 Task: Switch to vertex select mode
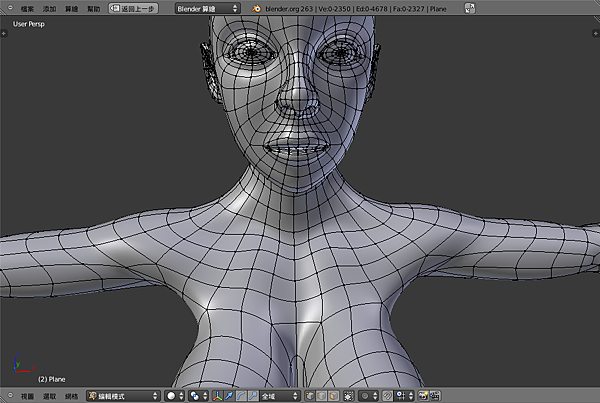pyautogui.click(x=310, y=396)
